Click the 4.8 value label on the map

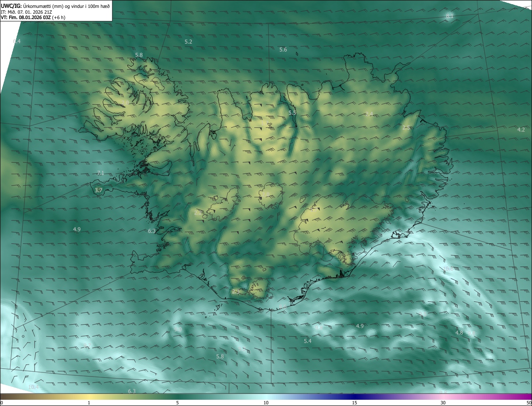point(459,333)
